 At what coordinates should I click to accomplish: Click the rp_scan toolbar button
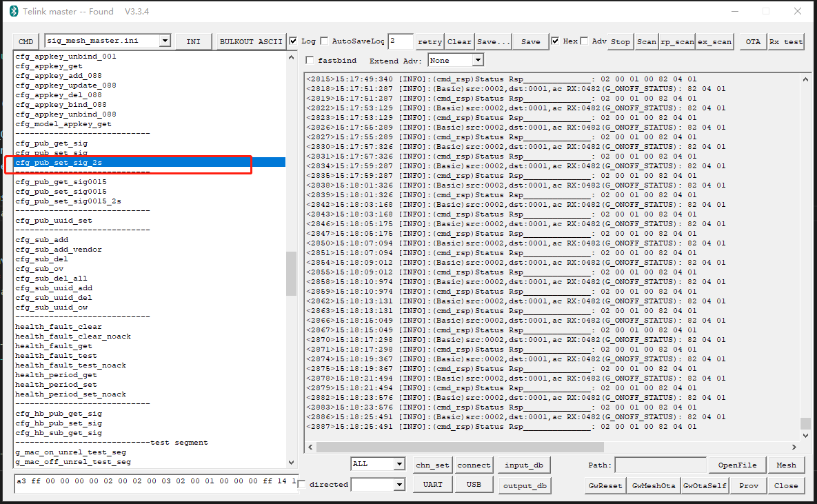pos(676,41)
